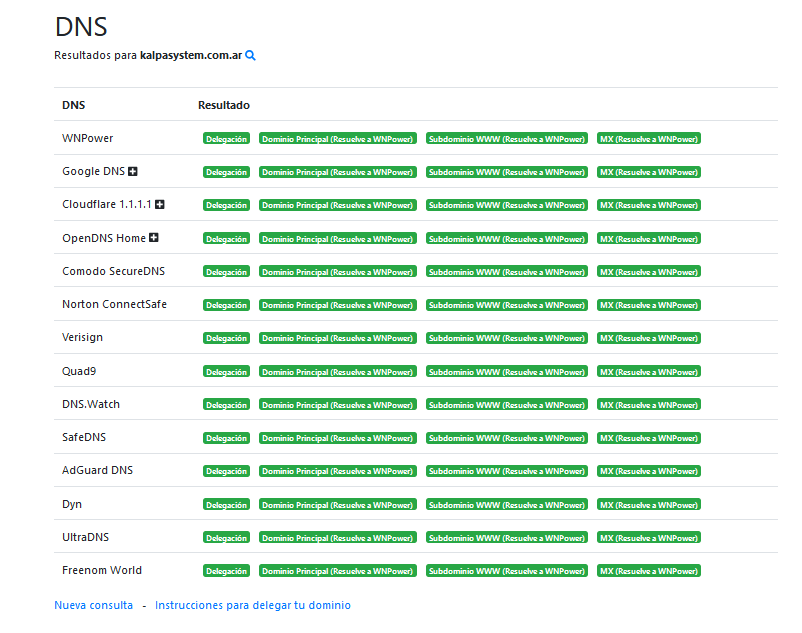The image size is (802, 633).
Task: Click Quad9 row Subdominio WWW badge
Action: tap(507, 372)
